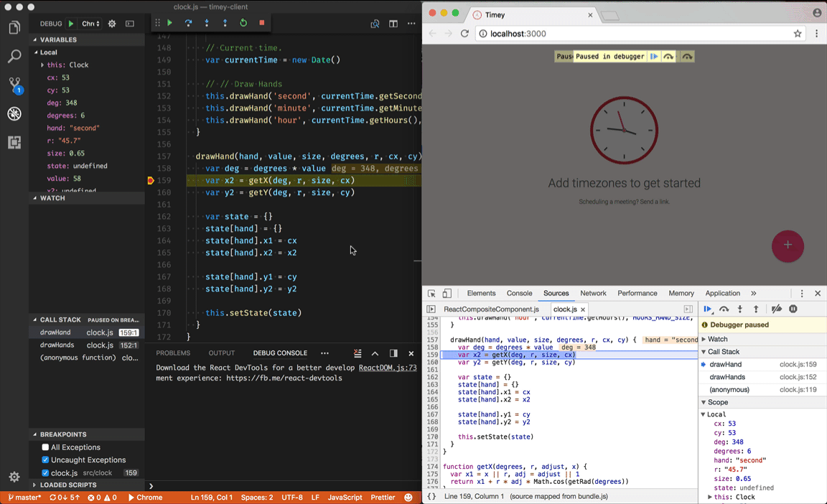Viewport: 827px width, 504px height.
Task: Expand the Watch section in DevTools
Action: 717,339
